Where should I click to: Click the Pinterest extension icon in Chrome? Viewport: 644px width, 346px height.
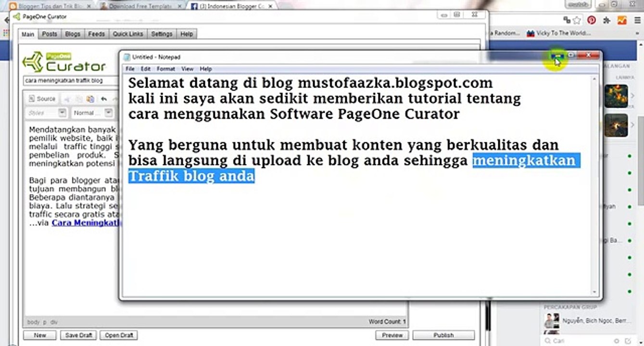click(591, 20)
